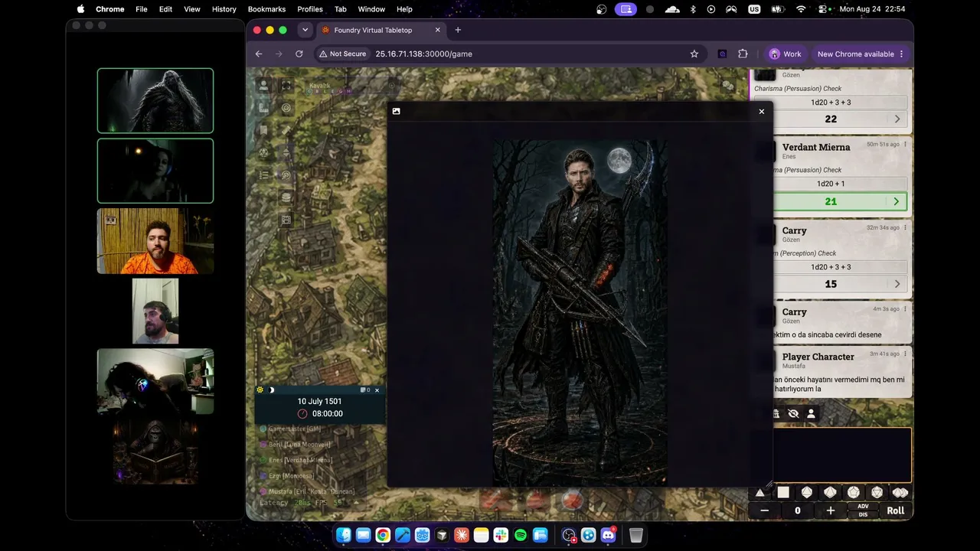Select the d4 die icon
Viewport: 980px width, 551px height.
pyautogui.click(x=759, y=493)
